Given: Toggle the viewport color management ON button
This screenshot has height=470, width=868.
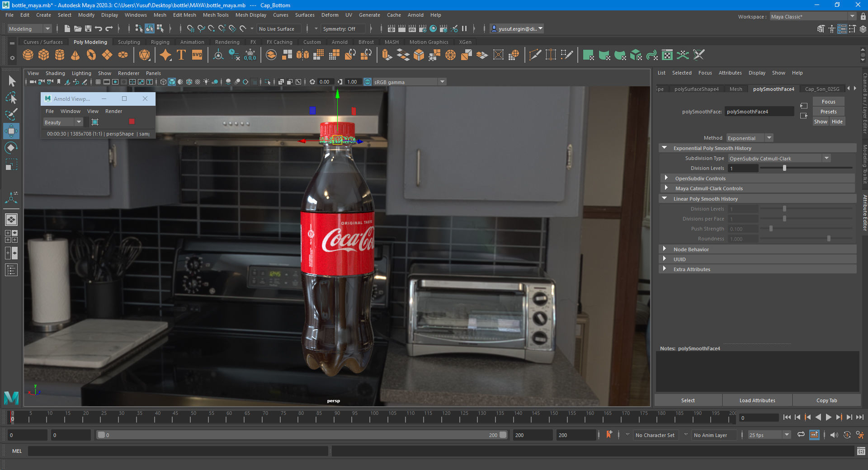Looking at the screenshot, I should [x=368, y=82].
